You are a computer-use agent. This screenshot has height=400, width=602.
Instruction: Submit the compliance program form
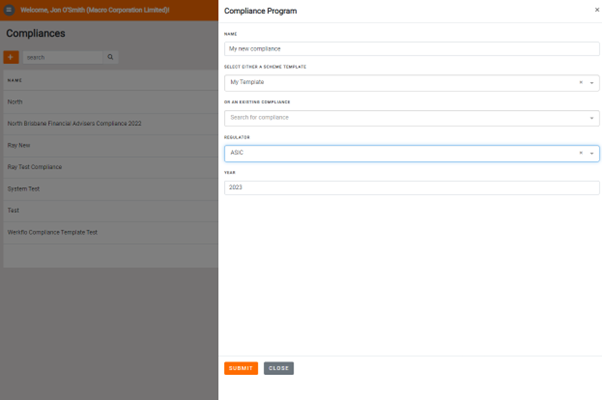(x=241, y=368)
